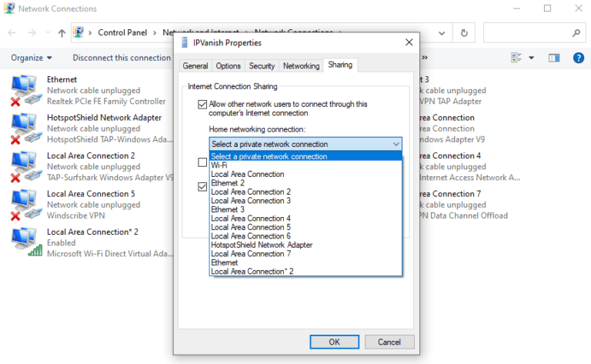This screenshot has height=364, width=591.
Task: Select HotspotShield Network Adapter in dropdown list
Action: coord(251,245)
